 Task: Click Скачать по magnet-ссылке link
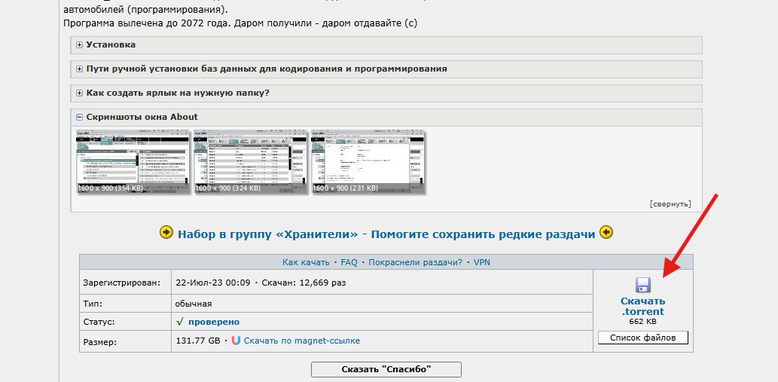[x=302, y=341]
